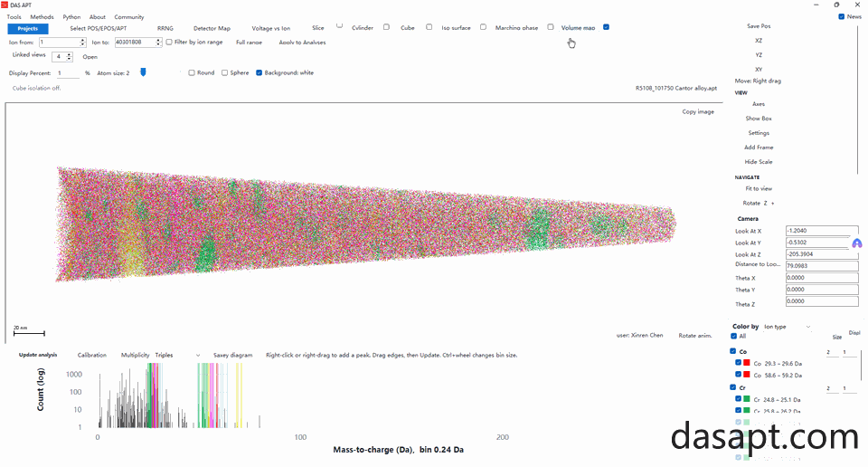Screen dimensions: 868x467
Task: Click the Linked views stepper arrows
Action: [x=70, y=56]
